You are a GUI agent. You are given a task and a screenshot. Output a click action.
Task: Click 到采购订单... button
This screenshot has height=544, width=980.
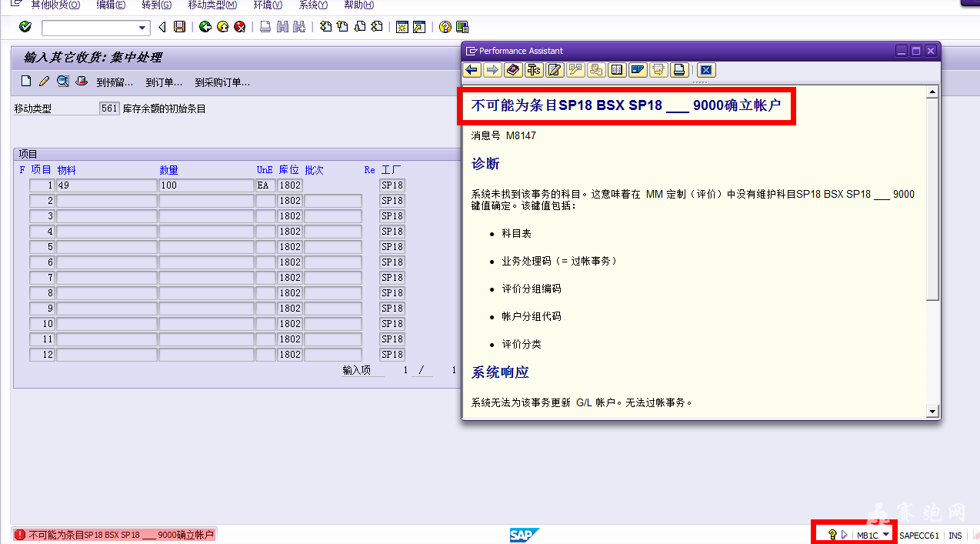(222, 82)
